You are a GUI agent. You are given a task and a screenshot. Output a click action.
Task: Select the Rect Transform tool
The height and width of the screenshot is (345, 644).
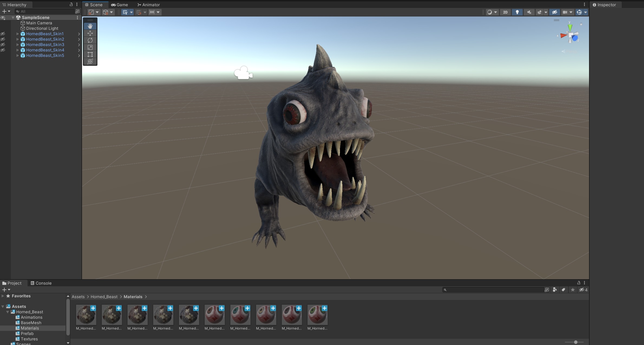click(90, 54)
